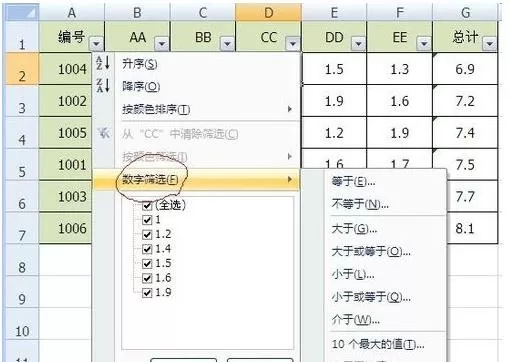Uncheck the value 1.2 checkbox
This screenshot has height=362, width=510.
click(x=147, y=234)
